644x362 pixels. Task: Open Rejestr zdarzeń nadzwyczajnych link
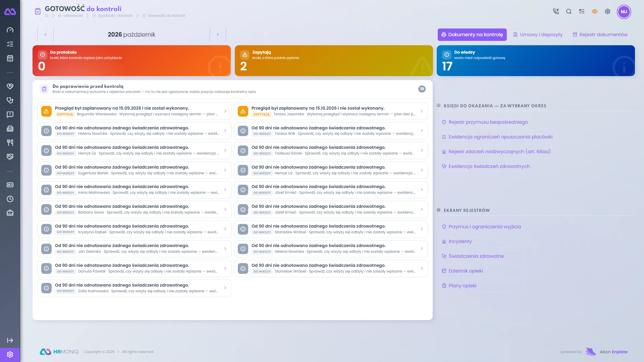(x=496, y=152)
